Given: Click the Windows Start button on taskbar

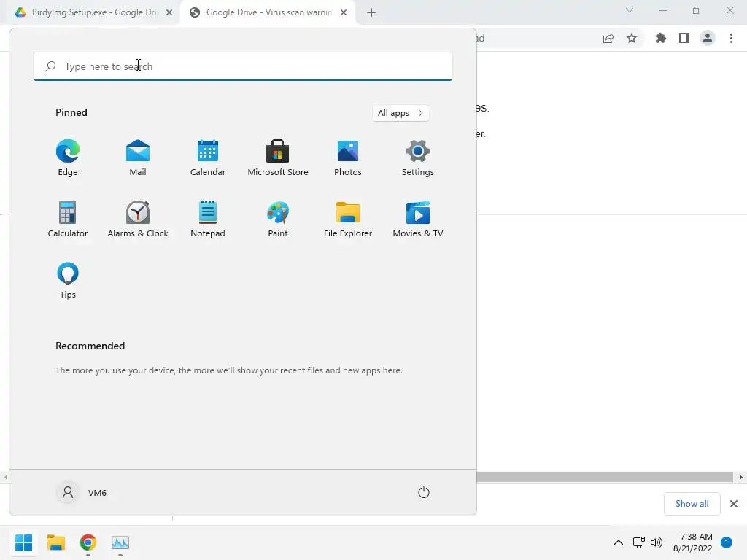Looking at the screenshot, I should point(24,542).
